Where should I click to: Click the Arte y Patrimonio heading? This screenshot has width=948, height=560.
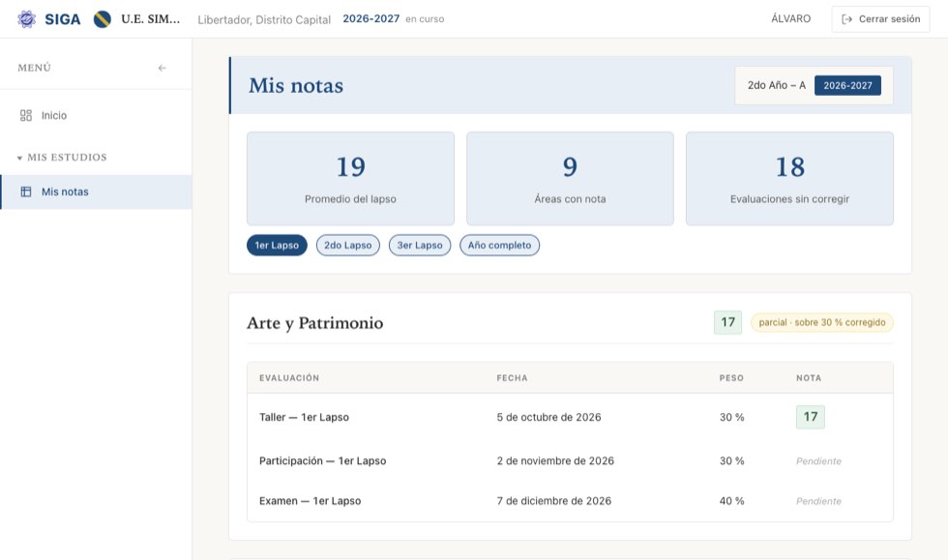(315, 323)
